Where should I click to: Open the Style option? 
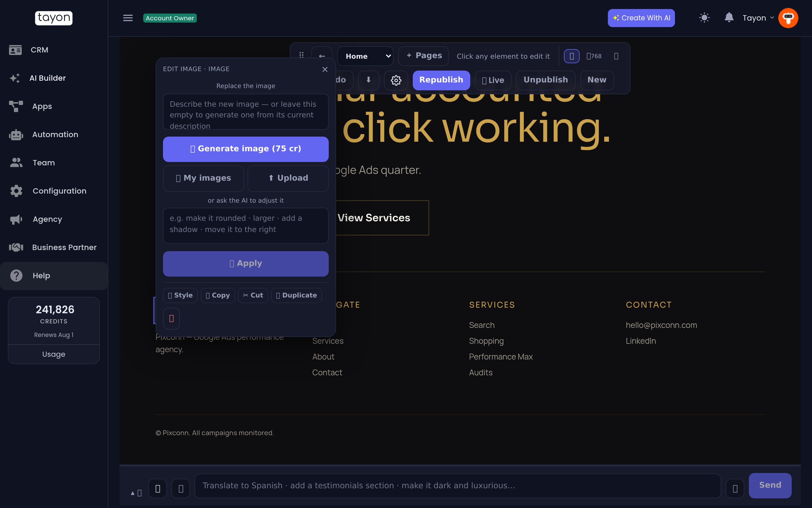coord(180,295)
